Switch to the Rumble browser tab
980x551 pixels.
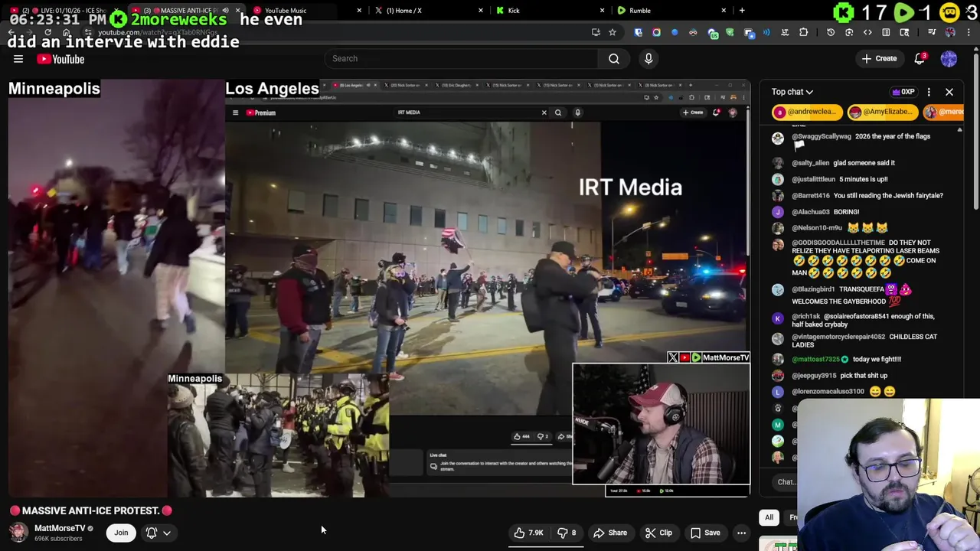[640, 11]
